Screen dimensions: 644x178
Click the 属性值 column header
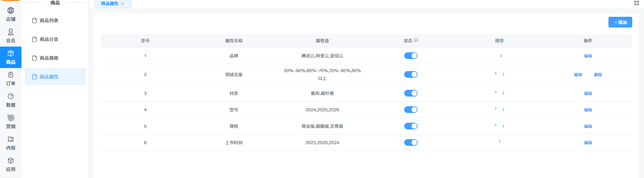click(x=322, y=41)
